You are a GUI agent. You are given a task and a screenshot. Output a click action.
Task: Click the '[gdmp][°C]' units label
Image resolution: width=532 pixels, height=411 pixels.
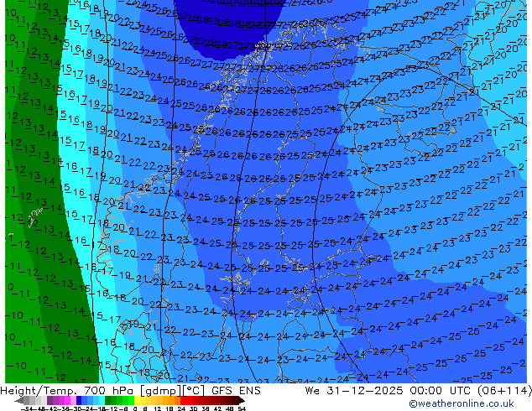pyautogui.click(x=172, y=391)
